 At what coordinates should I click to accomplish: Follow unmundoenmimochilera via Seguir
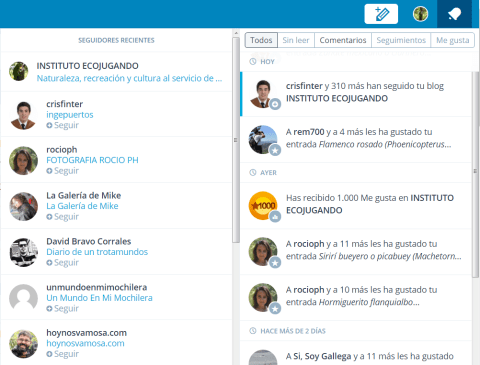(63, 309)
